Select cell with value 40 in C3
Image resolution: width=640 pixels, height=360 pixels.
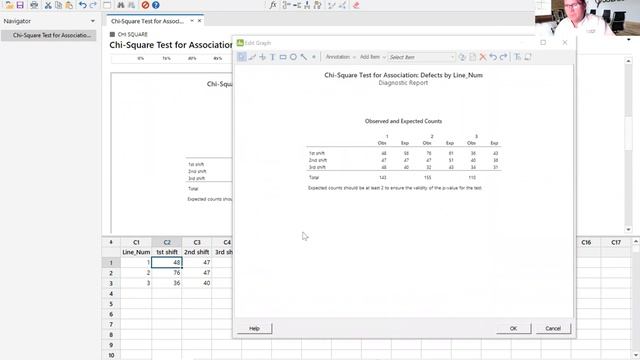click(x=197, y=283)
